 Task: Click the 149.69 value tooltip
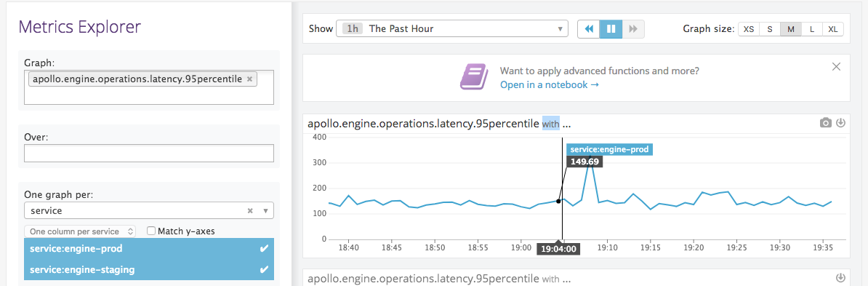point(584,162)
